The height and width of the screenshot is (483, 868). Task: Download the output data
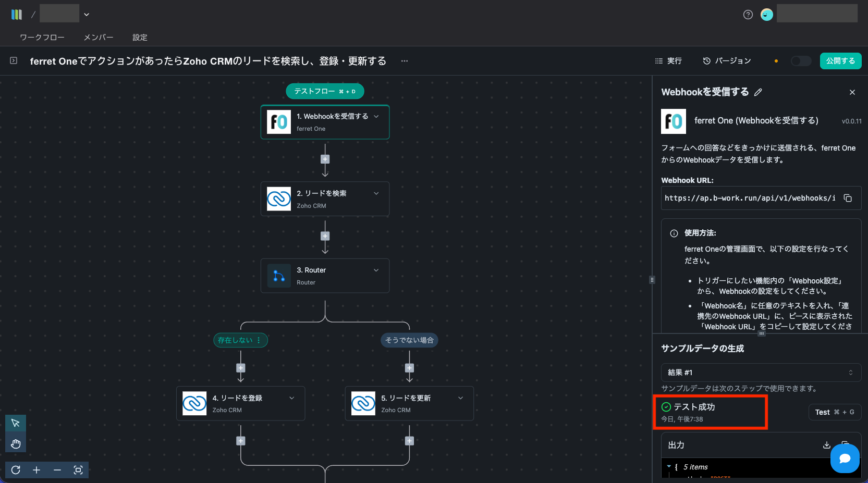826,445
